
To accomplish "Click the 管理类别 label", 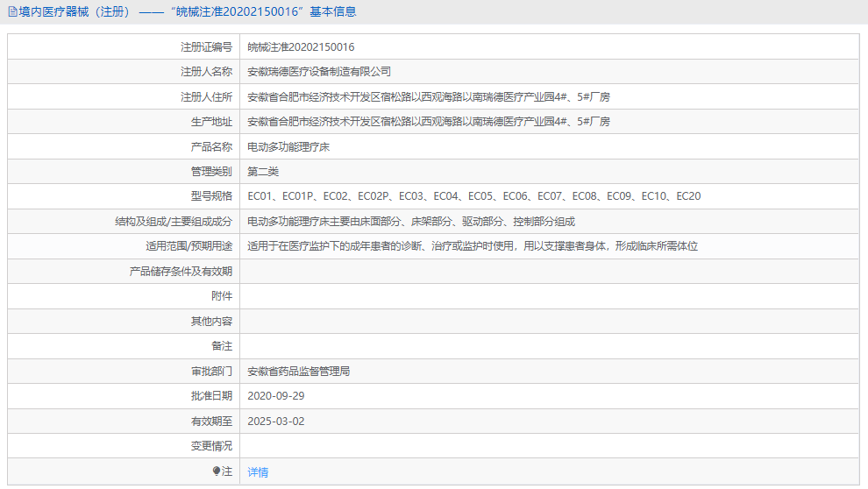I will 211,172.
